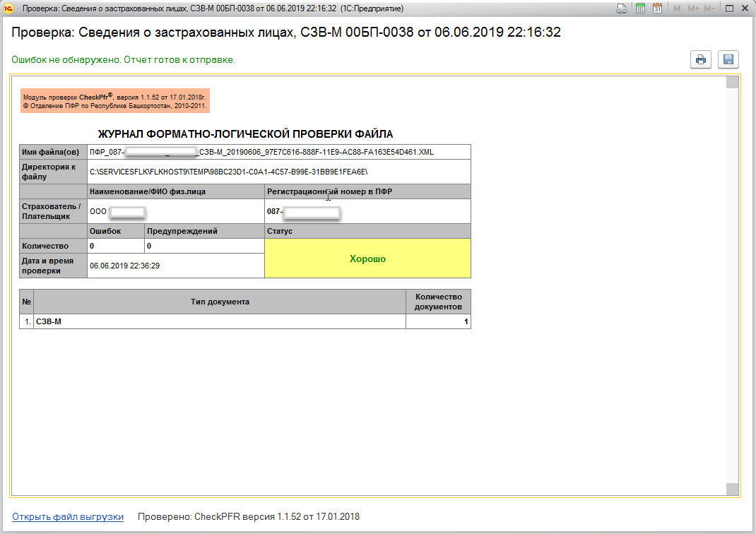Click the orange CheckPfr module version banner
The image size is (756, 534).
coord(115,100)
